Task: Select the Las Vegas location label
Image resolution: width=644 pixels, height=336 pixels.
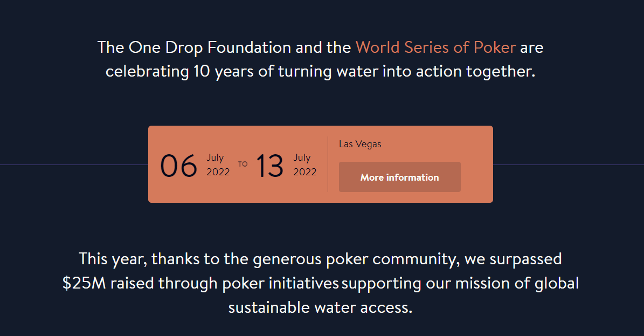Action: pyautogui.click(x=360, y=144)
